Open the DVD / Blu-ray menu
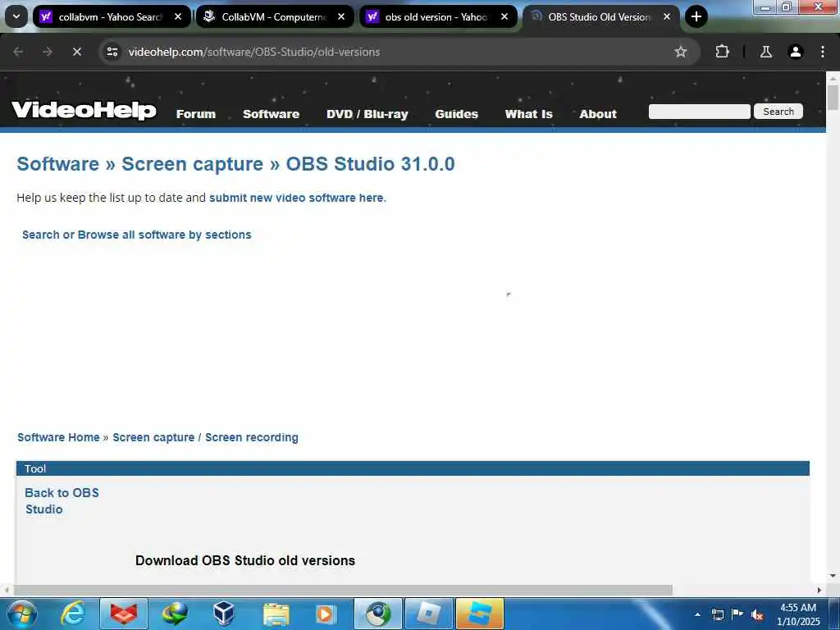 click(x=367, y=114)
